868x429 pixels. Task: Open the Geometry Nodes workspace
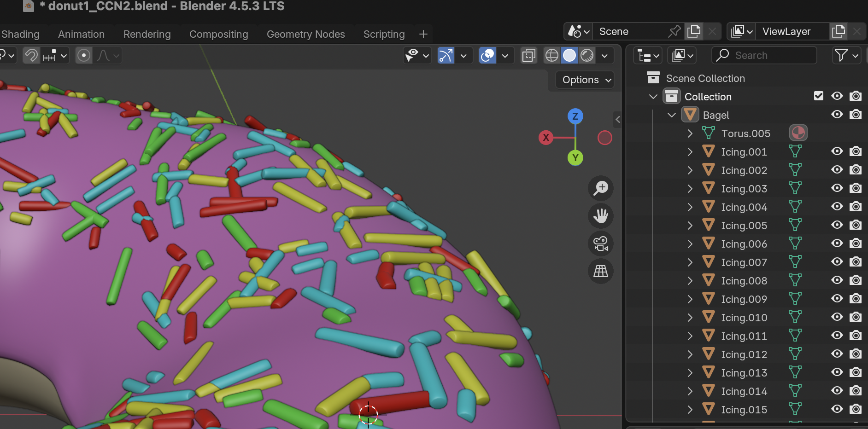(x=305, y=34)
